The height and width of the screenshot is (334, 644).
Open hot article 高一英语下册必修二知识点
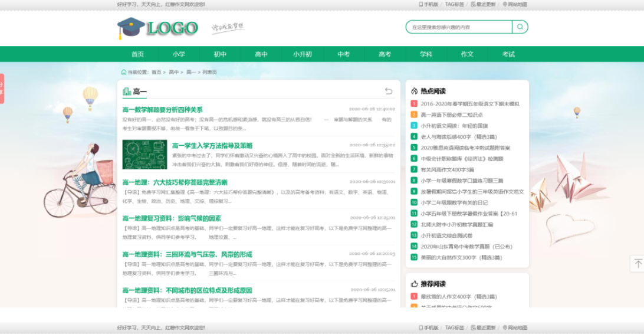[x=451, y=115]
